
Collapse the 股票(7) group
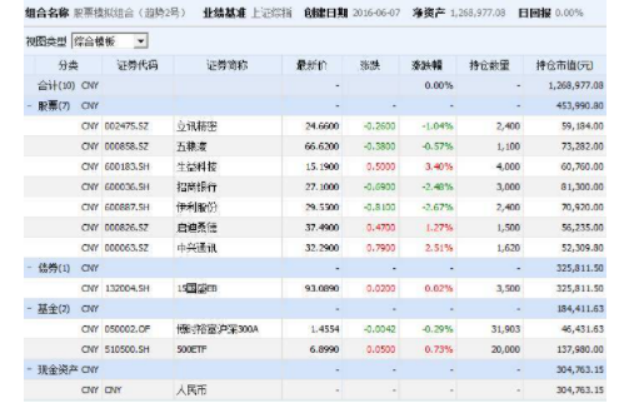coord(30,106)
